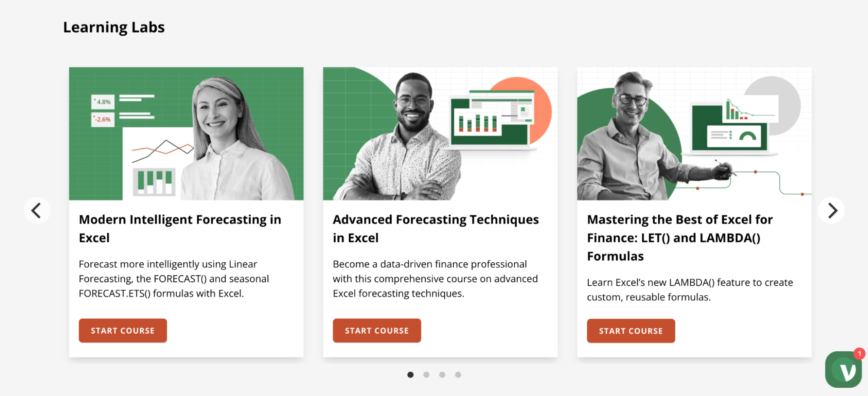
Task: Select the second pagination dot
Action: [x=426, y=375]
